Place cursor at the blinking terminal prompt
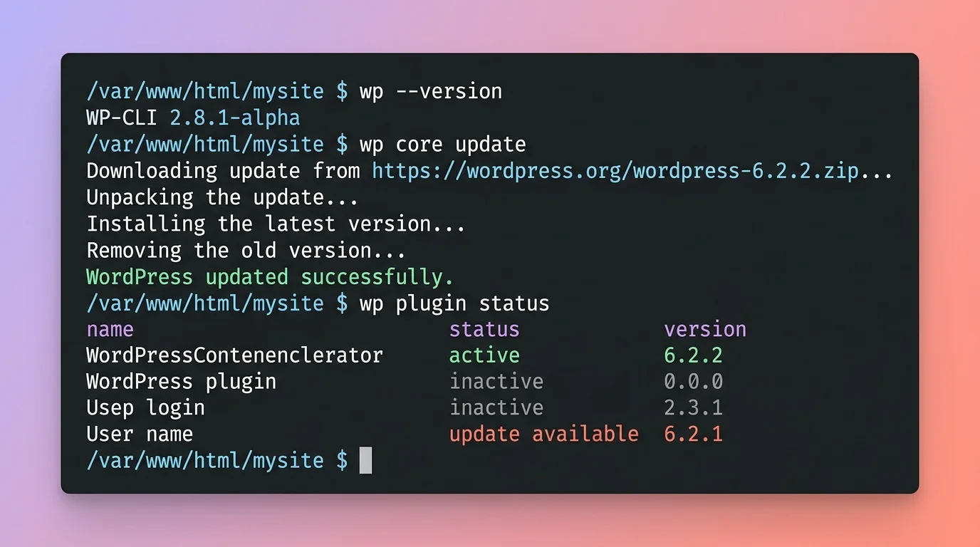 point(364,460)
